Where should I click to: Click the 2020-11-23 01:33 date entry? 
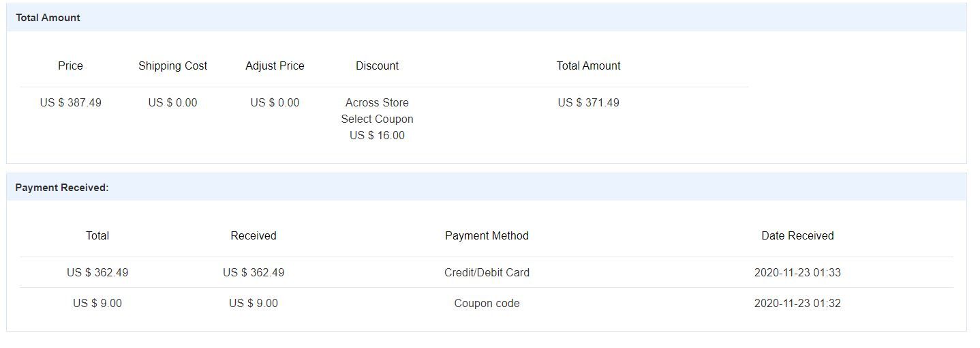(x=797, y=272)
